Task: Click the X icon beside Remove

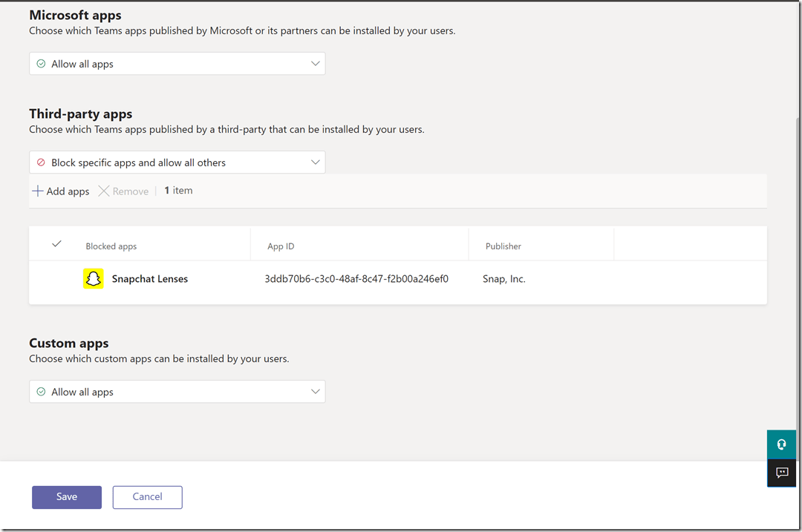Action: (x=104, y=191)
